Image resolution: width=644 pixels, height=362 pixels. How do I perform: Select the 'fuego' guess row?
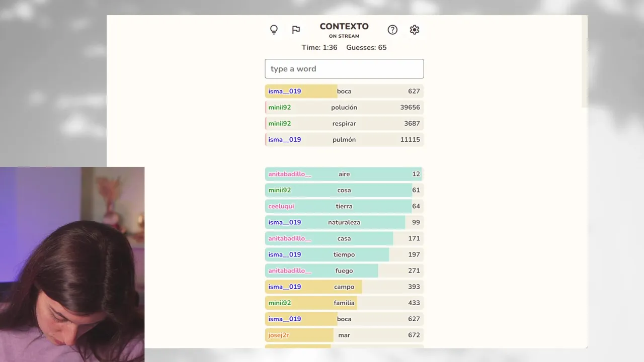[x=344, y=270]
